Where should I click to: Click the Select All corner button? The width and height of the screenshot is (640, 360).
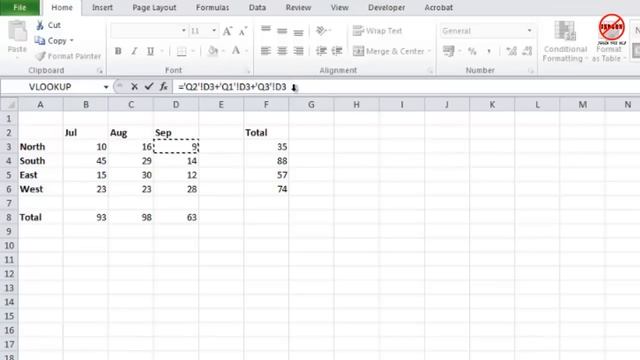point(9,105)
